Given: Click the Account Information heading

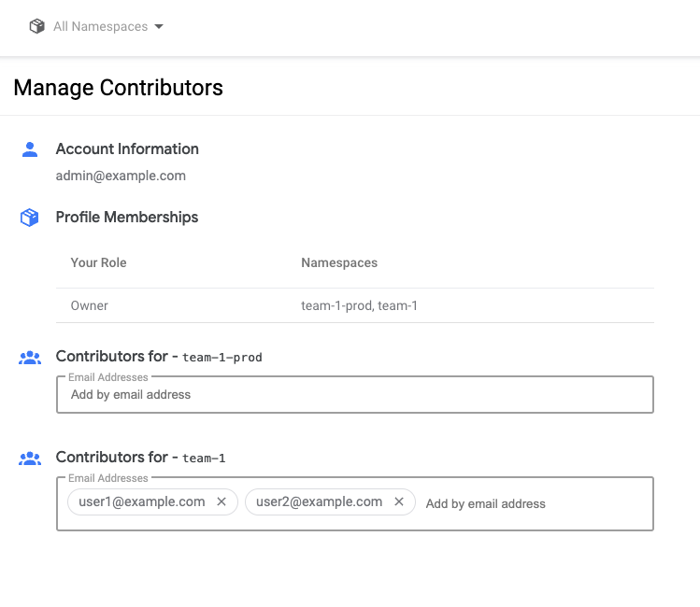Looking at the screenshot, I should (127, 149).
